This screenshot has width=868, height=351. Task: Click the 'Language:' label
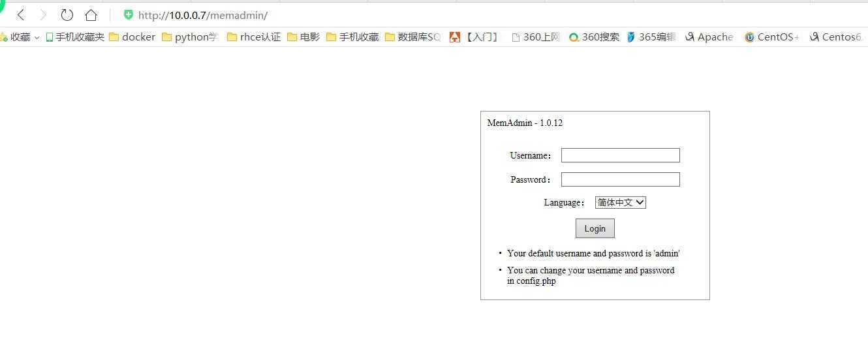565,202
